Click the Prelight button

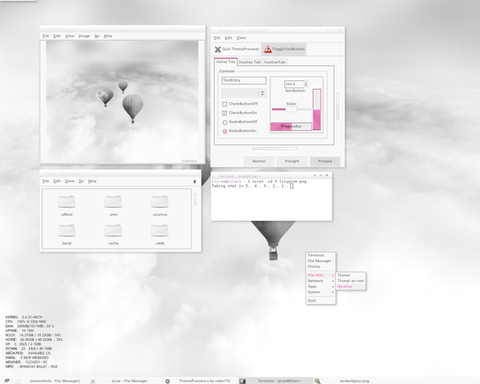(x=292, y=161)
